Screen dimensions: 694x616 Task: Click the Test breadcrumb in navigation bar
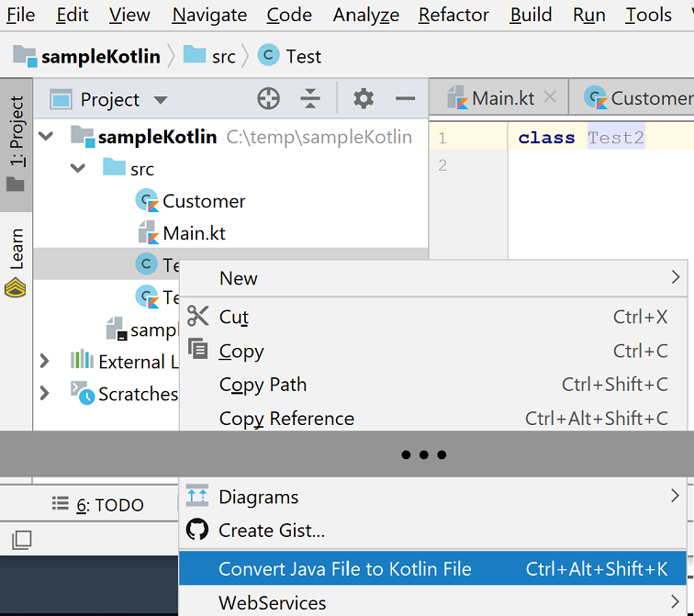pos(302,56)
